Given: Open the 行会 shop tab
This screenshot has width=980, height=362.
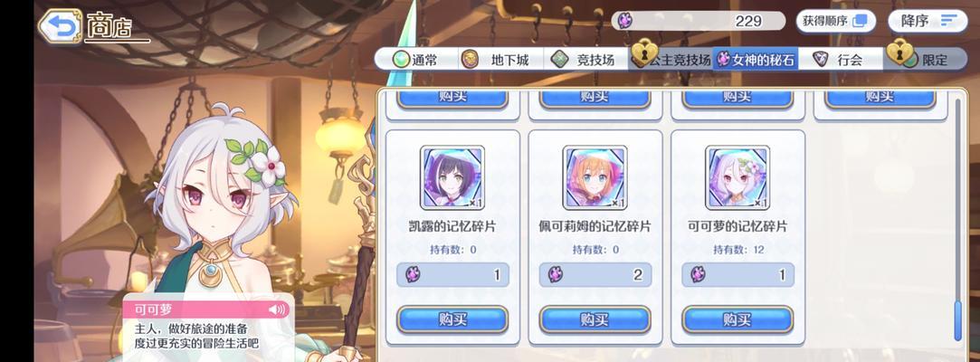Looking at the screenshot, I should pyautogui.click(x=841, y=60).
